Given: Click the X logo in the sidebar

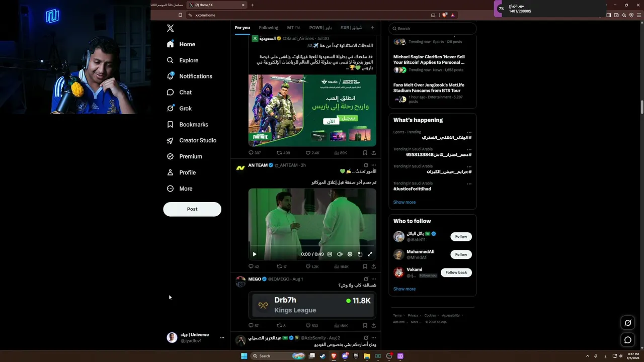Looking at the screenshot, I should [x=171, y=29].
